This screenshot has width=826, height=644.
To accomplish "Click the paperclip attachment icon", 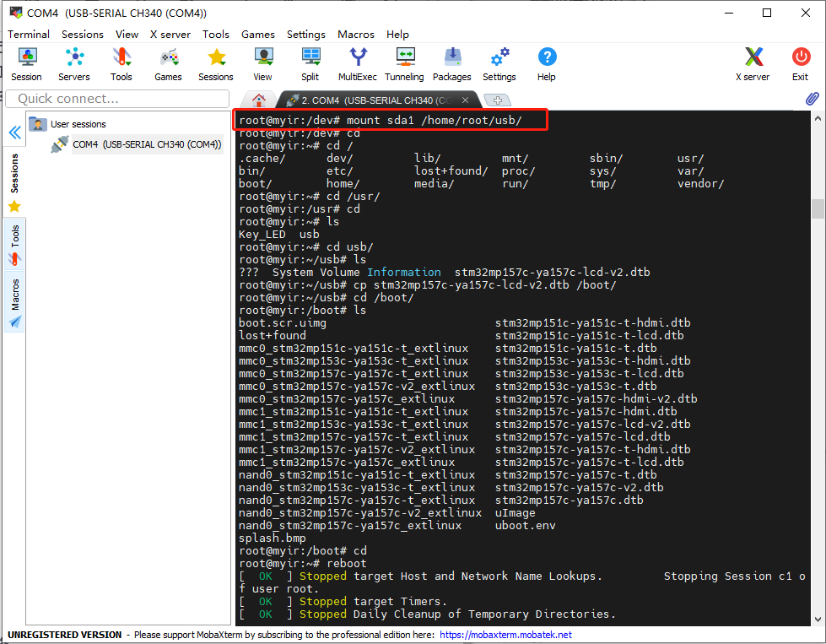I will [x=812, y=99].
